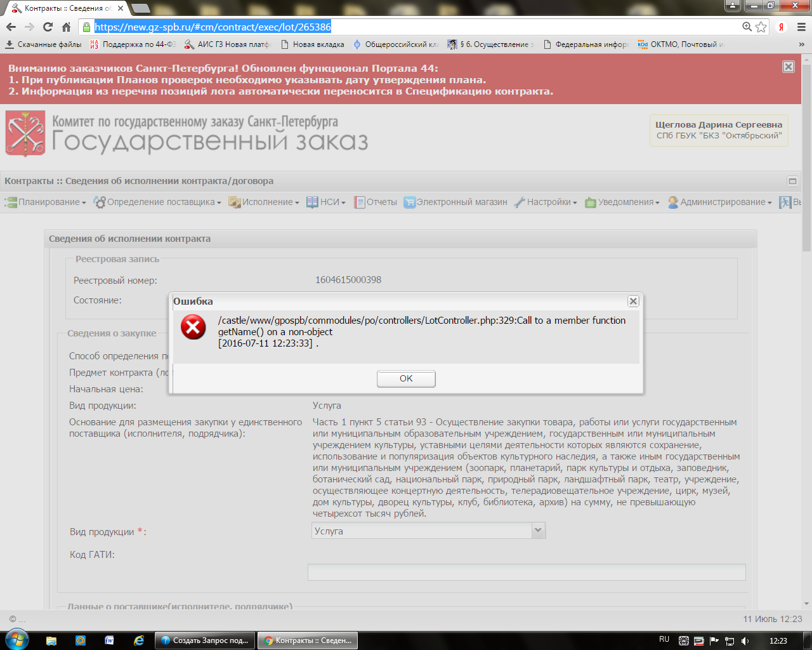Expand the Определение поставщика menu
The image size is (812, 650).
pyautogui.click(x=157, y=202)
